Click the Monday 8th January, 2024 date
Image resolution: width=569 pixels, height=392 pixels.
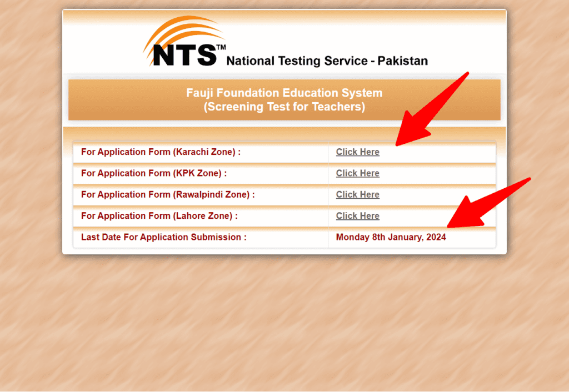pos(391,237)
